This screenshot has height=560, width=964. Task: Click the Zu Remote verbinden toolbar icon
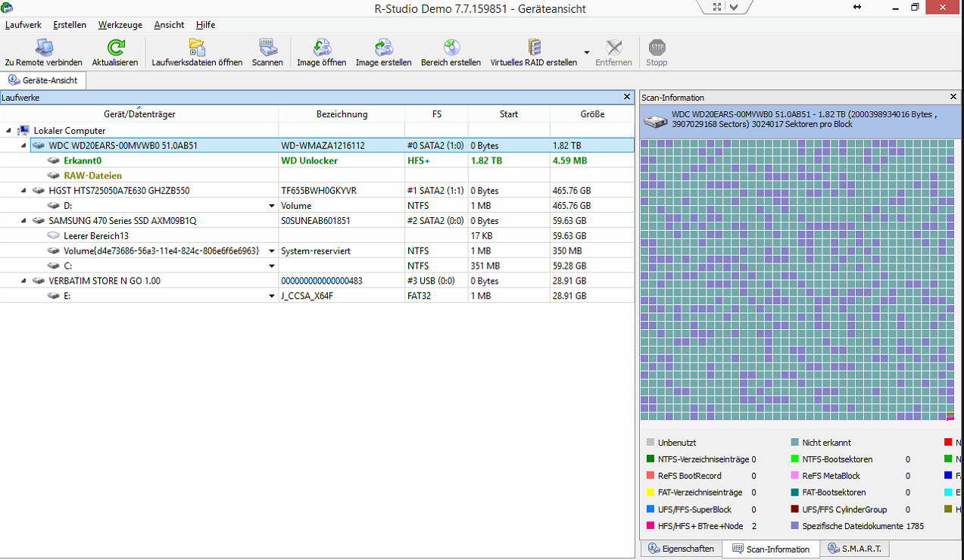pos(43,51)
